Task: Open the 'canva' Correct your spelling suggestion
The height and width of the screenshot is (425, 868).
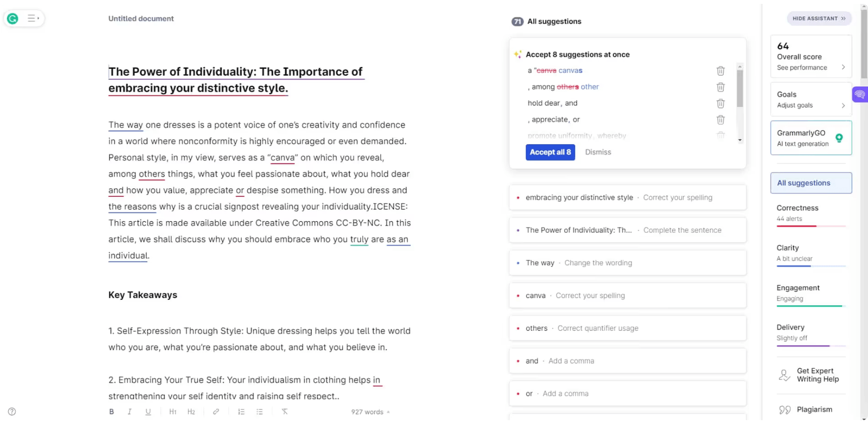Action: tap(627, 295)
